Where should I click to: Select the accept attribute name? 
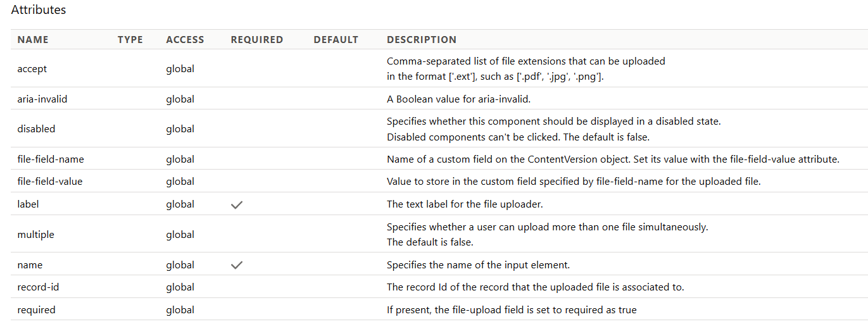pos(32,68)
